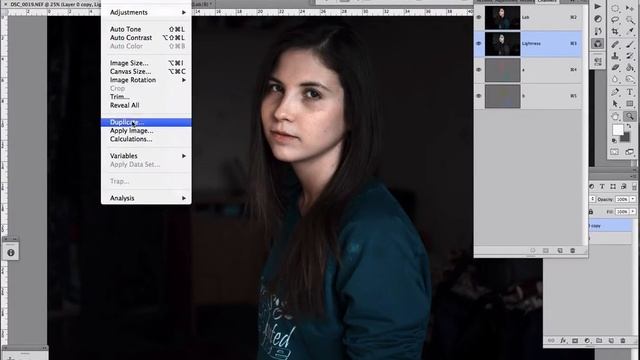Select the Paint Bucket tool
The height and width of the screenshot is (360, 640).
coord(630,67)
